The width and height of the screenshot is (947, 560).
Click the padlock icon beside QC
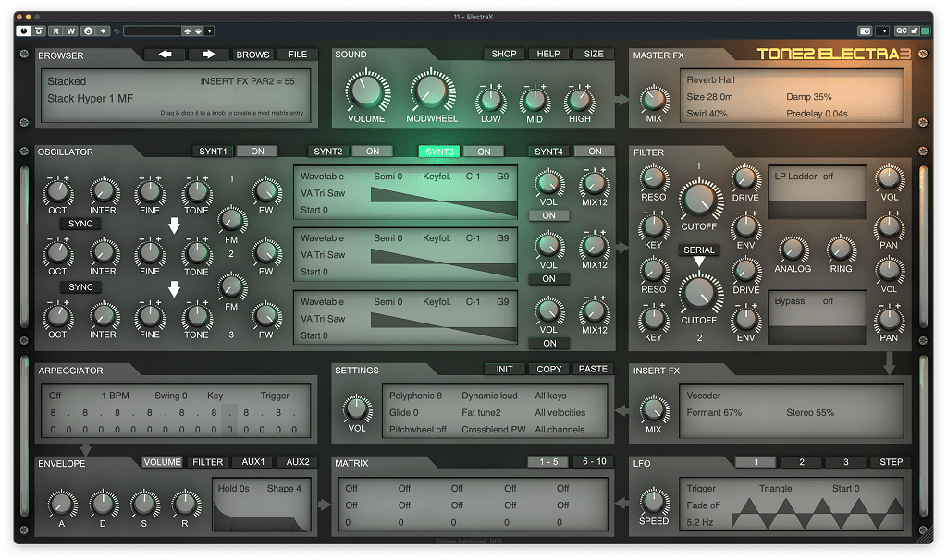tap(915, 30)
